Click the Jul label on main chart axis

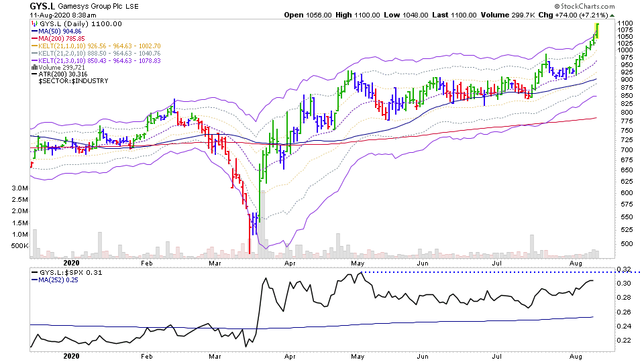point(497,263)
